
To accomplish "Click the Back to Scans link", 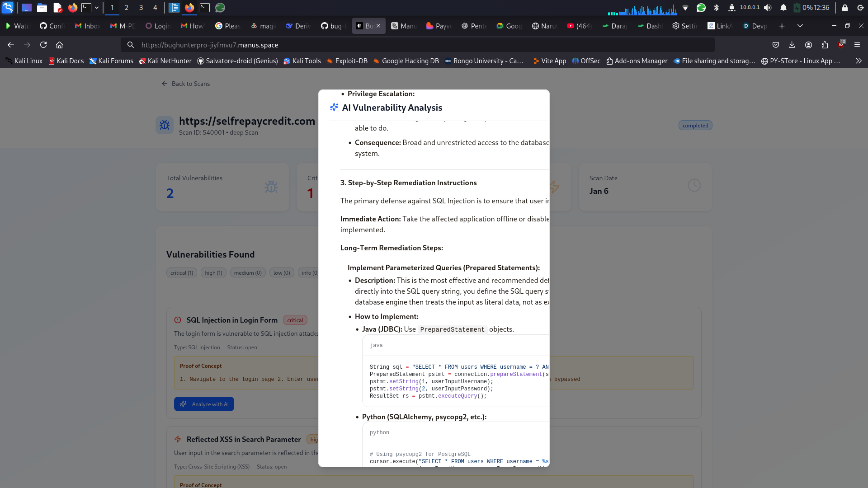I will [x=186, y=84].
